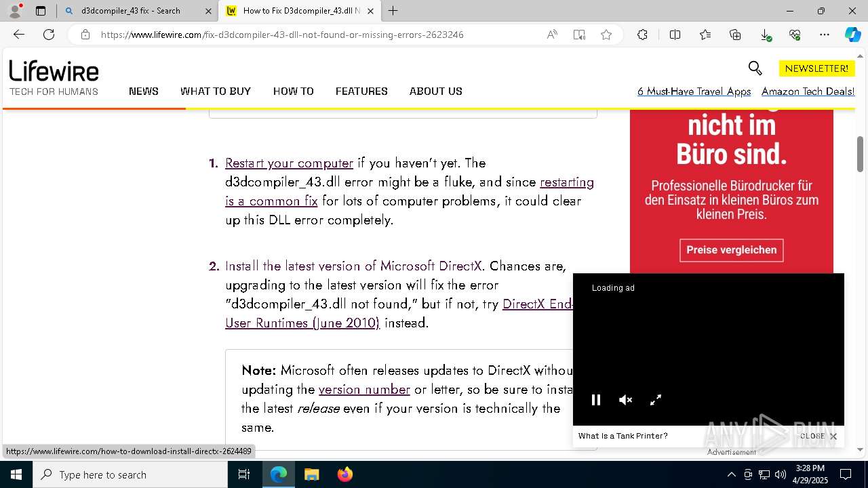View site information padlock icon

(x=85, y=35)
